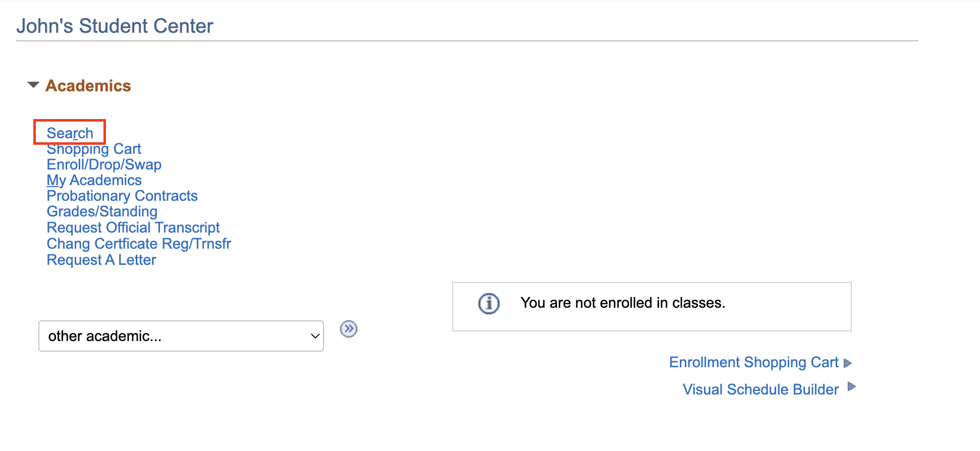Viewport: 980px width, 451px height.
Task: Click the John's Student Center title
Action: coord(115,26)
